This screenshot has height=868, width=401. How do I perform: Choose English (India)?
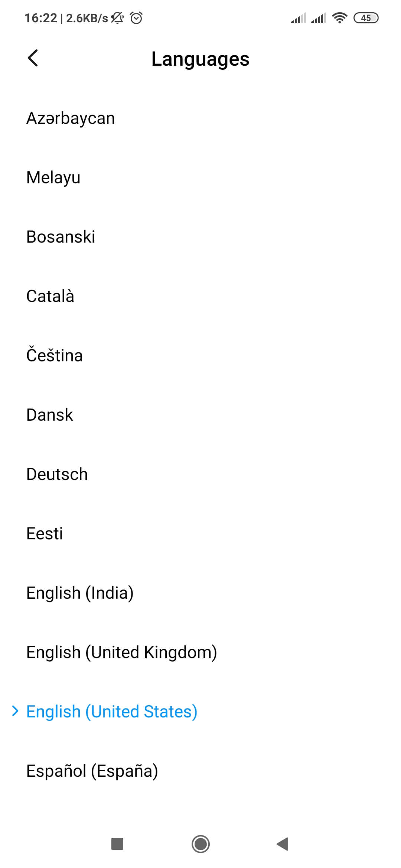(80, 592)
